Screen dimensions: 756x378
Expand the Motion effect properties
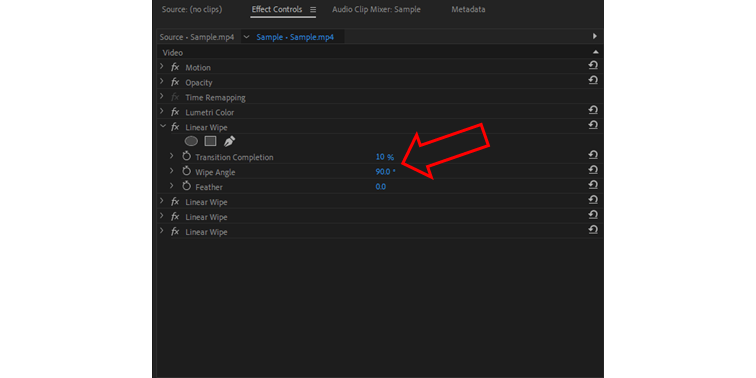162,67
